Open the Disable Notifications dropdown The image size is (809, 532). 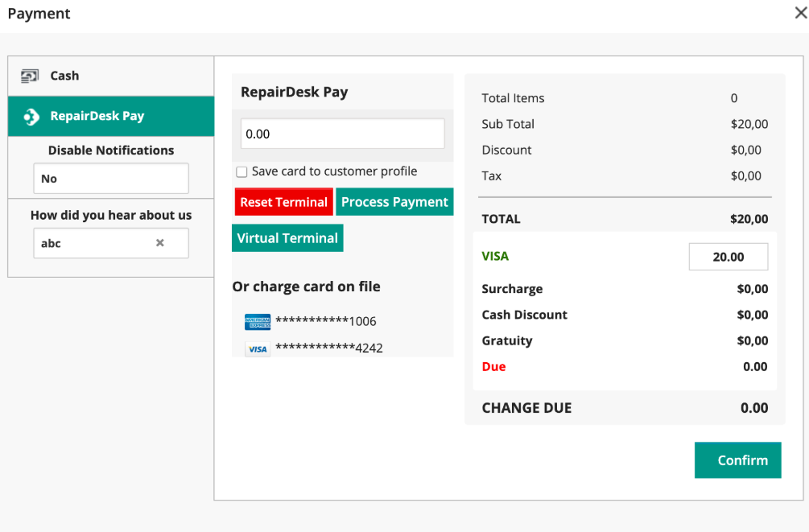pyautogui.click(x=111, y=179)
